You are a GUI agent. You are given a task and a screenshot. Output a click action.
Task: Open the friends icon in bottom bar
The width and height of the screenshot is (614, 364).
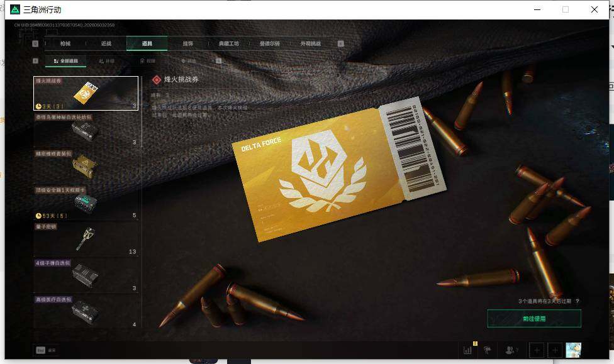(x=511, y=350)
